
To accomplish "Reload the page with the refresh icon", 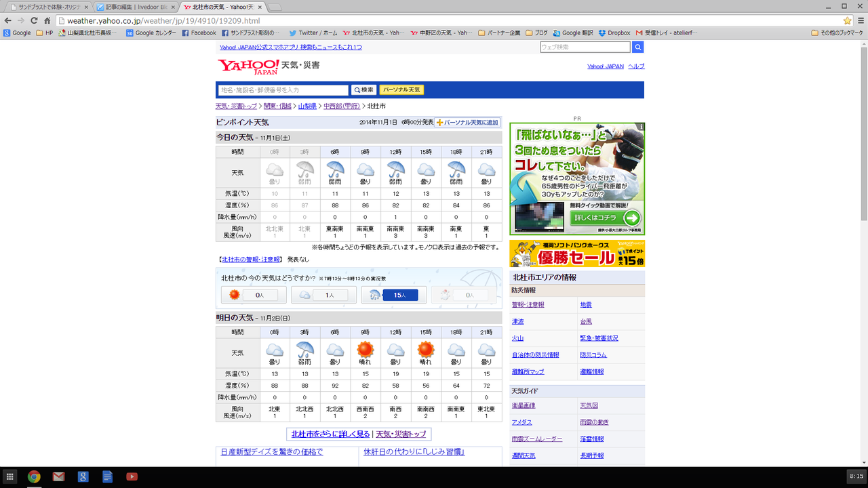I will [x=34, y=21].
